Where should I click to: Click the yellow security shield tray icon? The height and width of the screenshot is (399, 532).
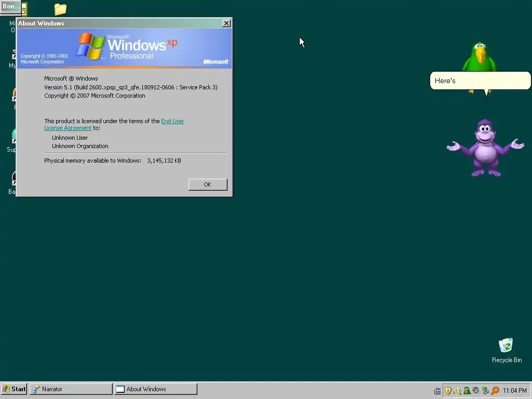(x=448, y=391)
